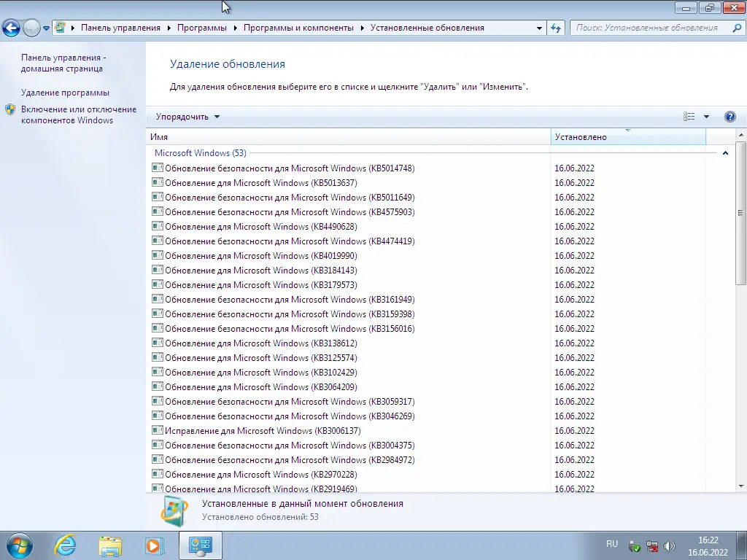The height and width of the screenshot is (560, 747).
Task: Select the Microsoft Windows (53) group header
Action: point(201,153)
